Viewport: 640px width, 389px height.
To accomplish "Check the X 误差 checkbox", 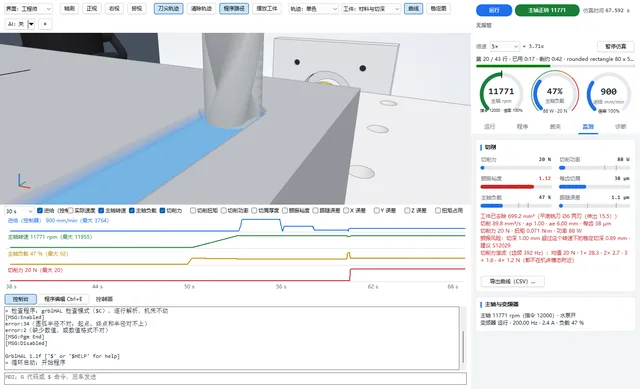I will [346, 211].
